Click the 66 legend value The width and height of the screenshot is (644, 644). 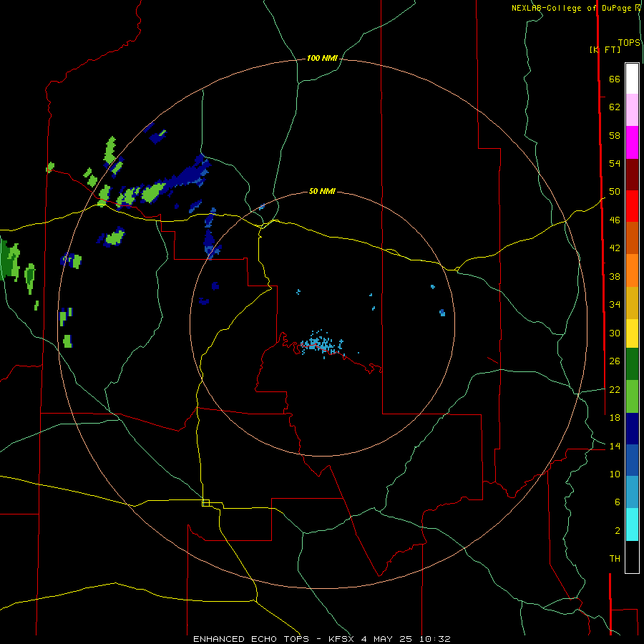click(615, 79)
